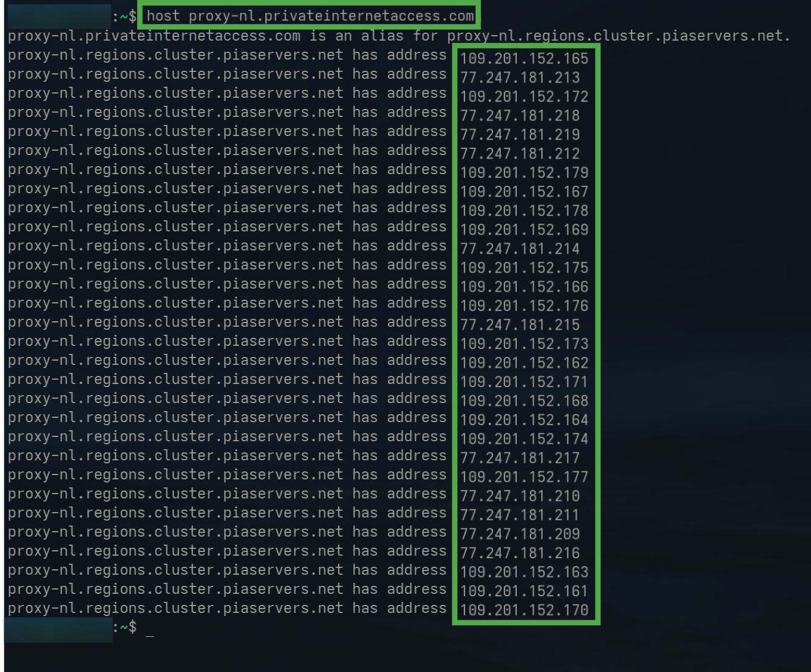Click IP address 109.201.152.178
This screenshot has height=672, width=811.
point(524,211)
